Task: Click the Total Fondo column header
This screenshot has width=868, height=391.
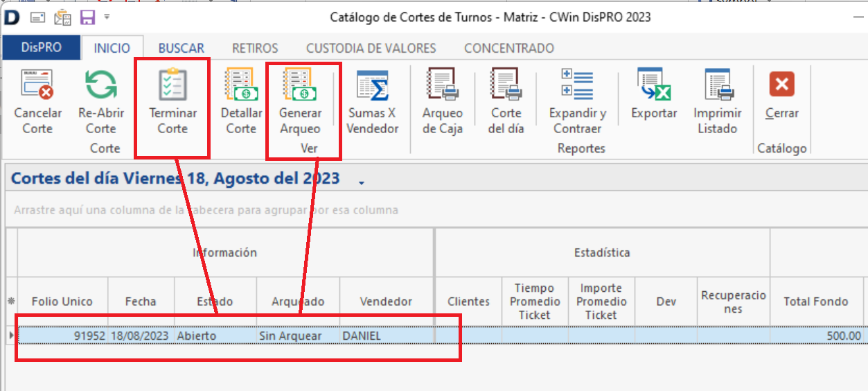Action: click(816, 302)
